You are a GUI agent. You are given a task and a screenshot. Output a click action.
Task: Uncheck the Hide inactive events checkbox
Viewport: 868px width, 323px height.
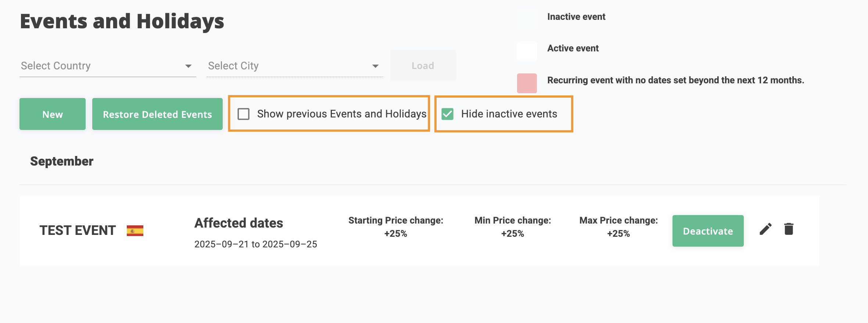tap(448, 114)
